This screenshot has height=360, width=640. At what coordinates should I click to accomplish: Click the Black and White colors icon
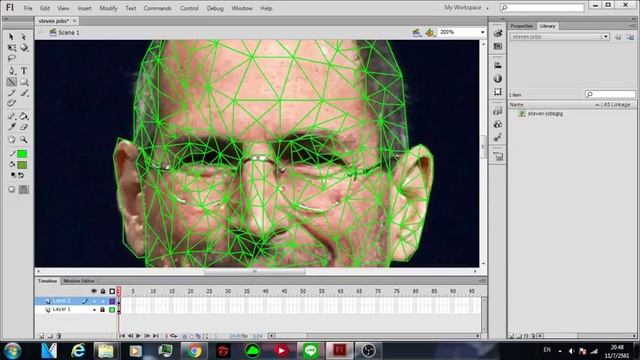tap(13, 175)
